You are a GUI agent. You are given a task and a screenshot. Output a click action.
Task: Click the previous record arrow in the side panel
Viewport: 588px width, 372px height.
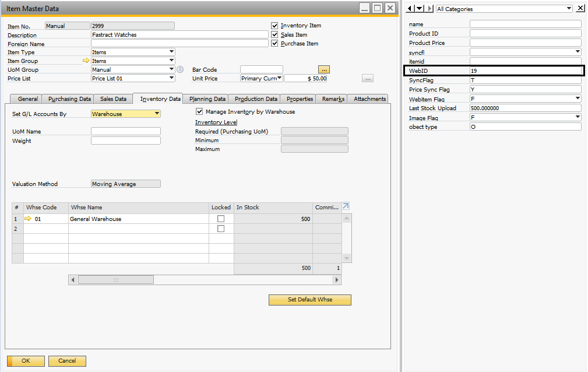click(409, 9)
